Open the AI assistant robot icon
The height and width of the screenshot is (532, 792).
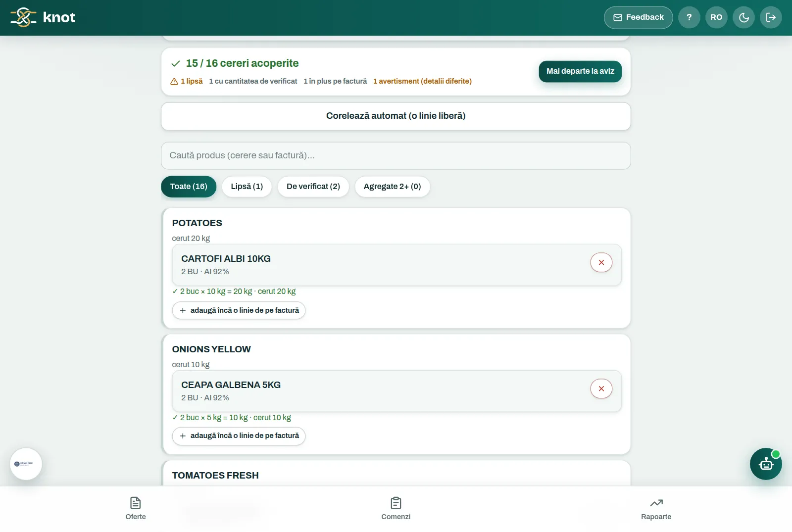pyautogui.click(x=766, y=464)
